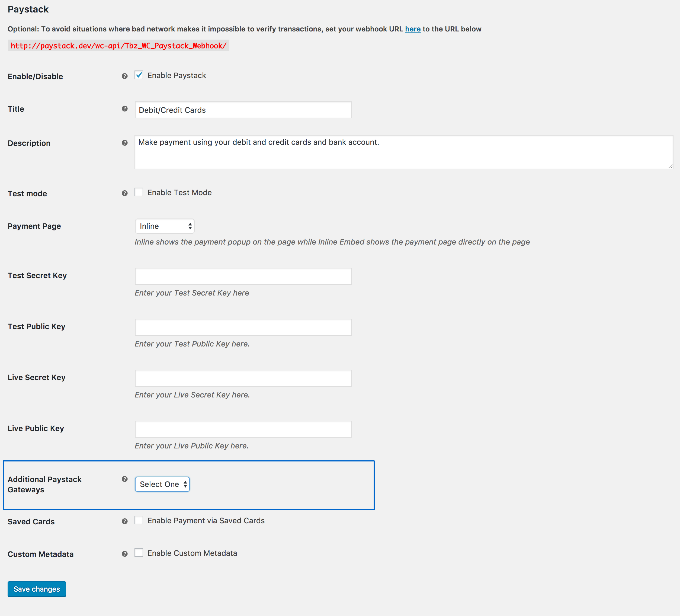
Task: Enable Payment via Saved Cards
Action: coord(139,520)
